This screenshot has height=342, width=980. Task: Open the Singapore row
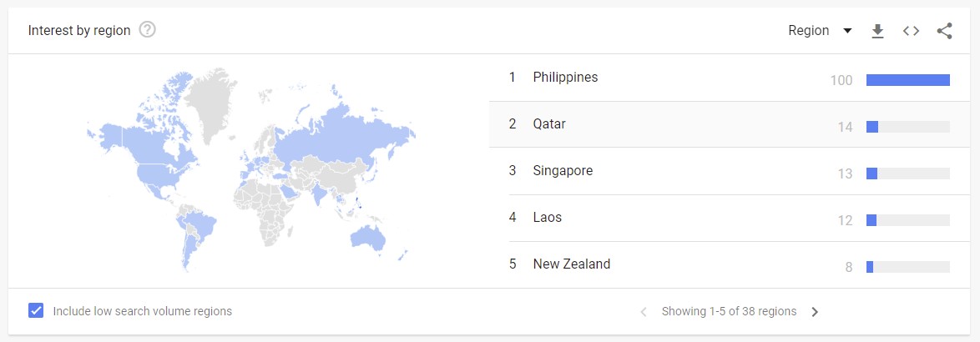point(730,171)
